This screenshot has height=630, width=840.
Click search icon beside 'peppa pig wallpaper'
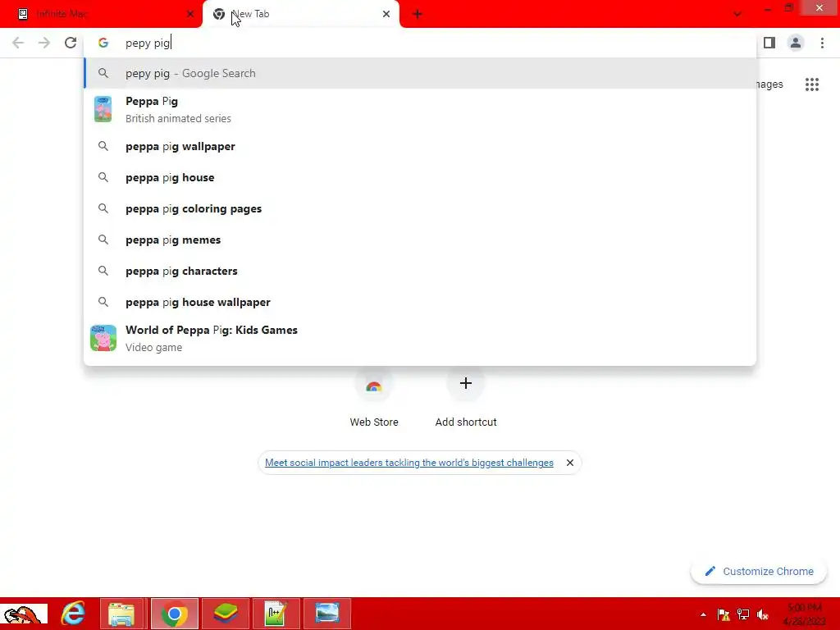pos(103,146)
